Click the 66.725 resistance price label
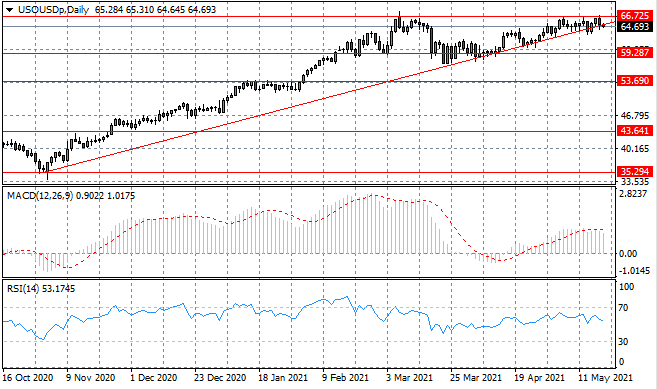The image size is (657, 389). (634, 16)
